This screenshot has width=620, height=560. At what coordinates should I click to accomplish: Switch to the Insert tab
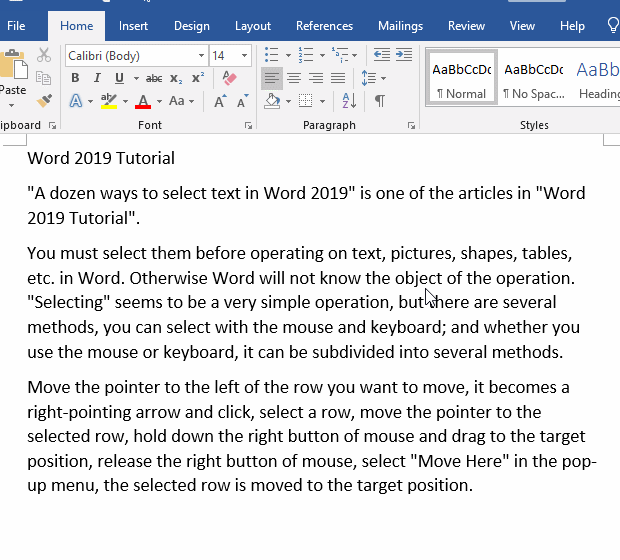[x=133, y=26]
